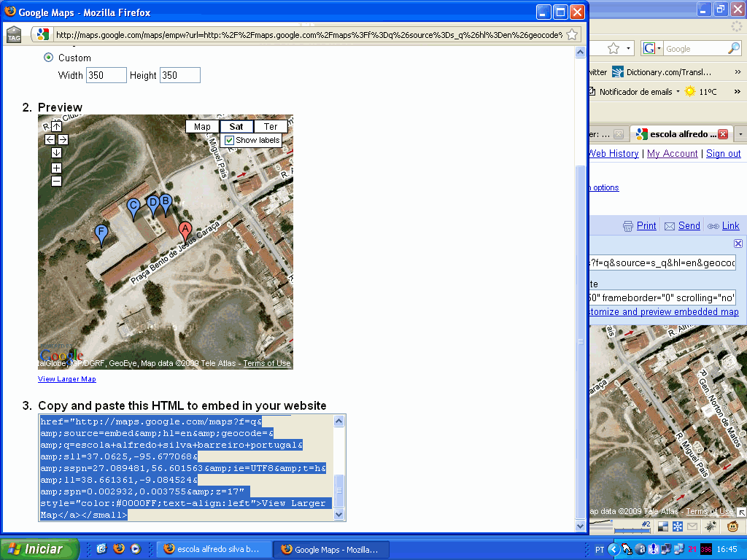Select blue marker F on the map

click(101, 234)
